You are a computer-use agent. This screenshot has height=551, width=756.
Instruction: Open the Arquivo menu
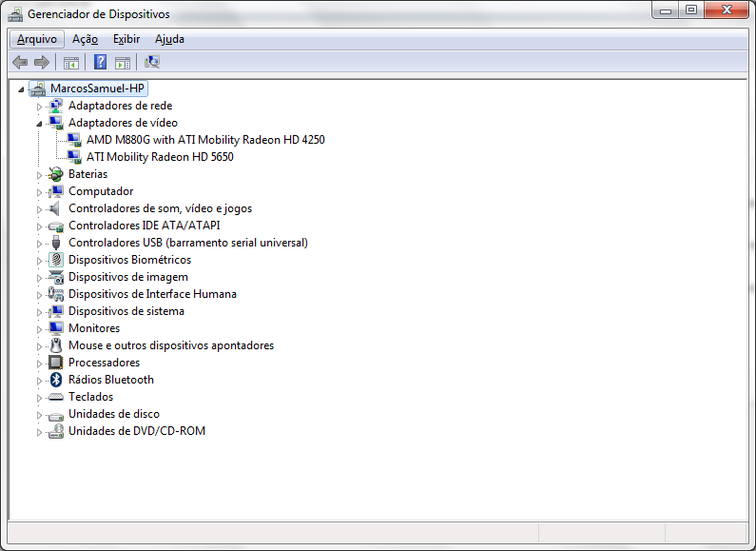pos(37,39)
